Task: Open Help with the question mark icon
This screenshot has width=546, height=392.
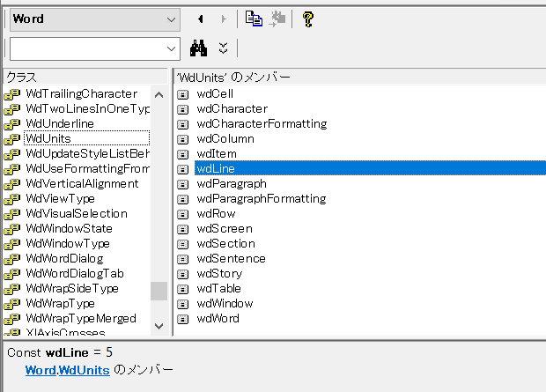Action: pyautogui.click(x=307, y=18)
